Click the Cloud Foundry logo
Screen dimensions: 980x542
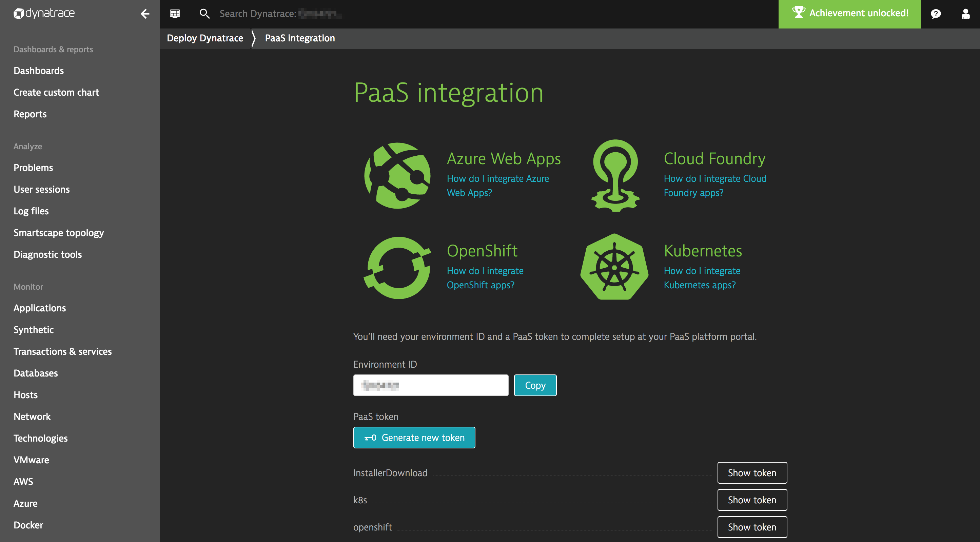pos(615,175)
